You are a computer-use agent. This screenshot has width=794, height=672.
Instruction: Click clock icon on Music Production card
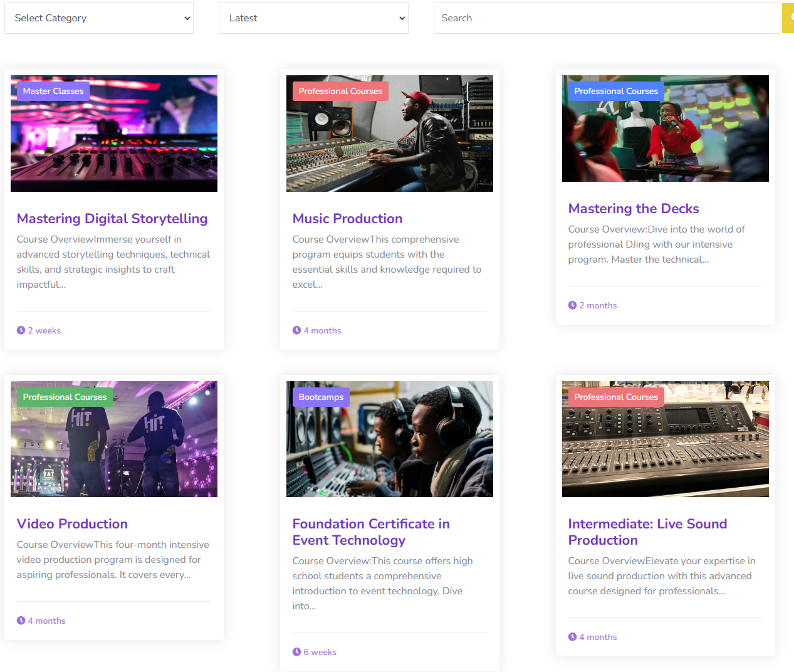[296, 330]
